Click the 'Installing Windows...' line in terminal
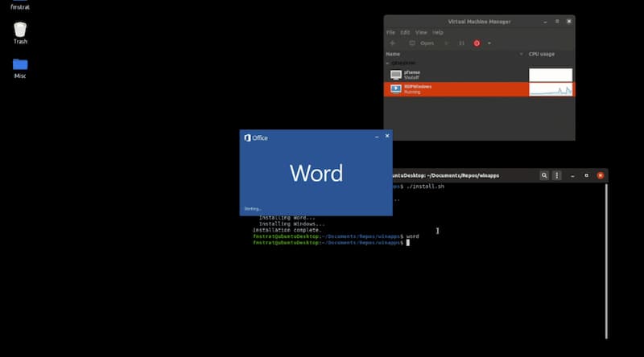 point(291,224)
